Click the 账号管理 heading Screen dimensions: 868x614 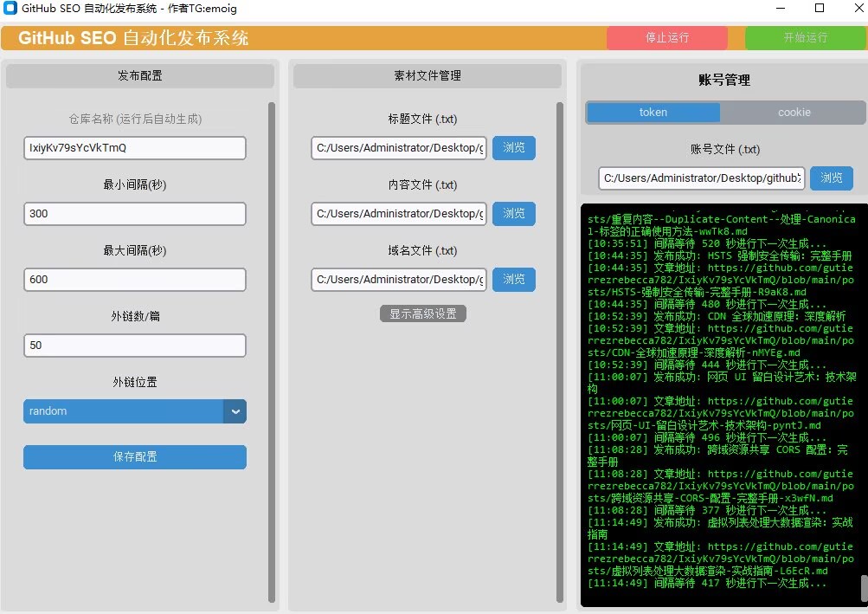724,81
